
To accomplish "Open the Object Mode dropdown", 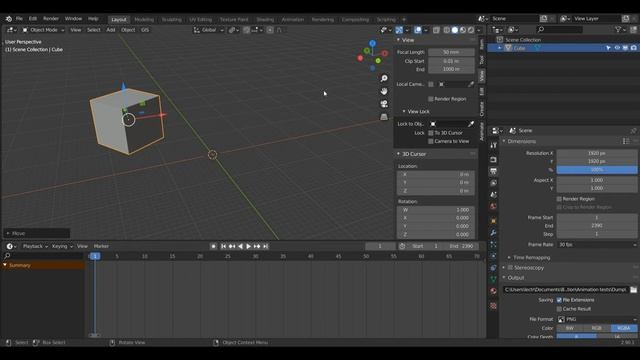I will (x=43, y=30).
